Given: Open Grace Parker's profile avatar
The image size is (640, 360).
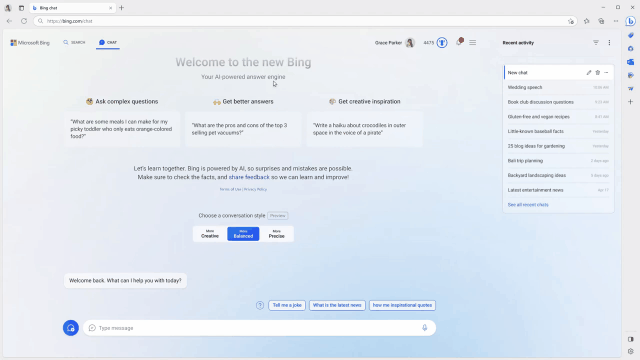Looking at the screenshot, I should (x=410, y=42).
